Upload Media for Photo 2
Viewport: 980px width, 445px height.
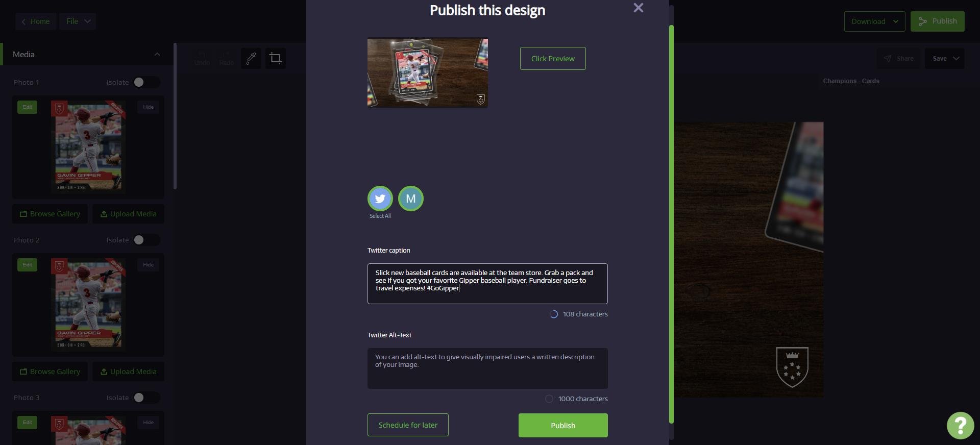point(128,372)
